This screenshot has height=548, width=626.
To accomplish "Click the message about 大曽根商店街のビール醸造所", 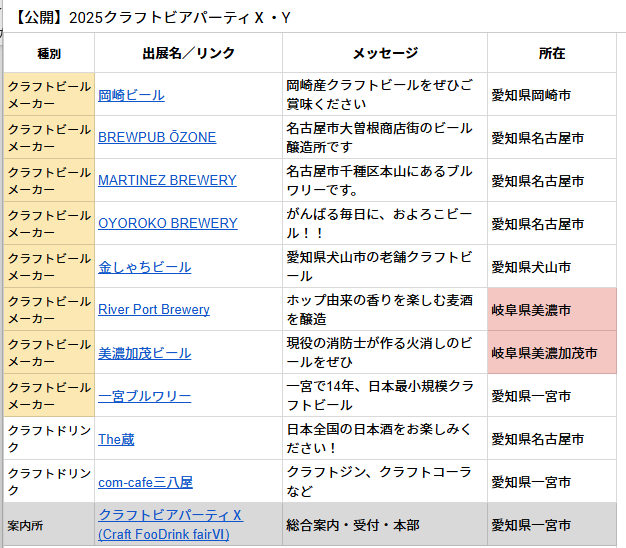I will click(385, 138).
